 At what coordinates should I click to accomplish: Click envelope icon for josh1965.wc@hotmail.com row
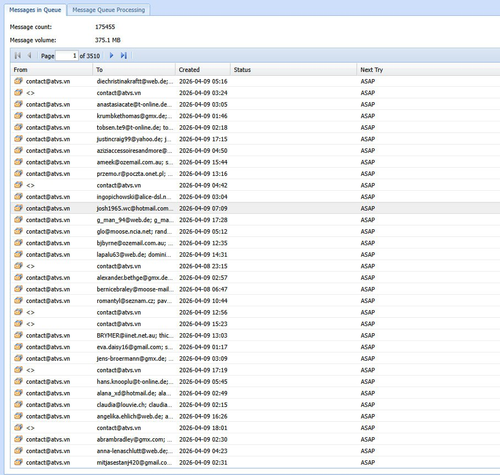pyautogui.click(x=18, y=208)
